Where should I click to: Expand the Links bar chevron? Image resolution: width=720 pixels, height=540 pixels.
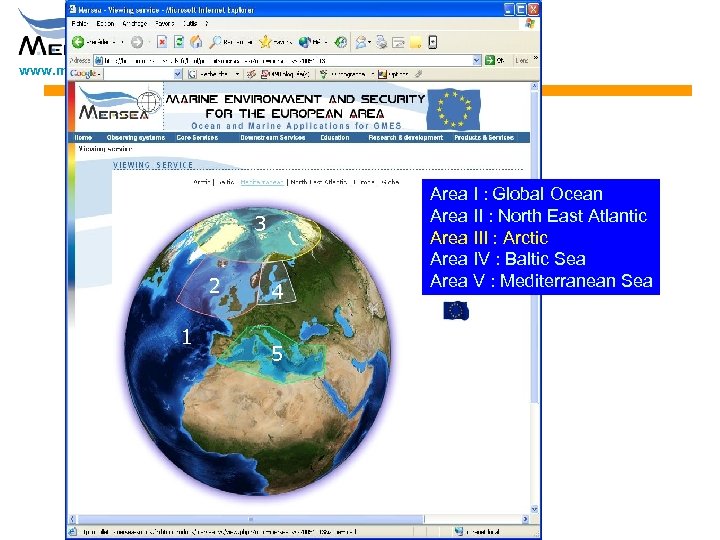535,58
